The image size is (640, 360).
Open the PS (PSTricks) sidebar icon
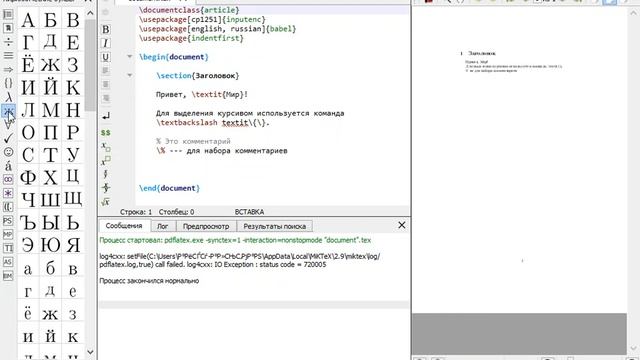(x=8, y=221)
